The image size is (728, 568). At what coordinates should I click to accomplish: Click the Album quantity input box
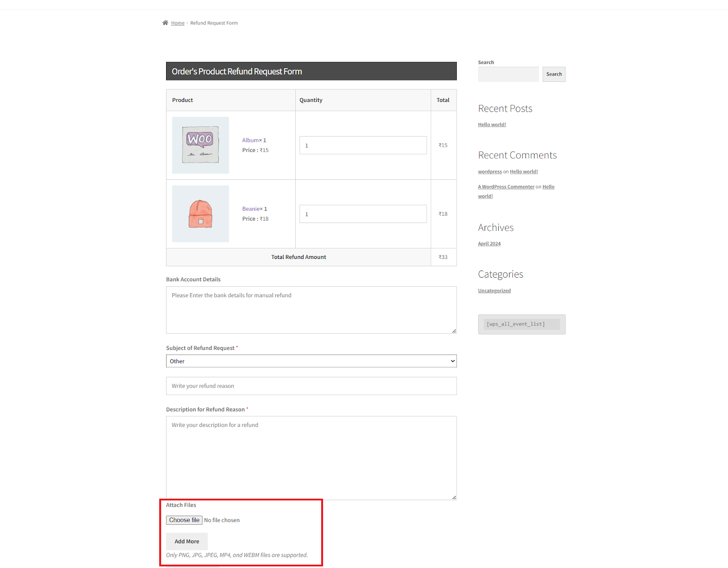[363, 145]
